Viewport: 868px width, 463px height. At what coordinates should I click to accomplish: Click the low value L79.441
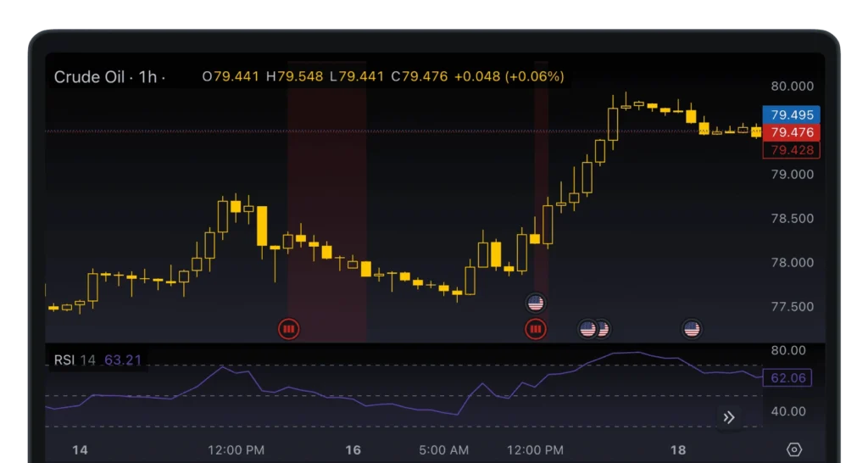tap(357, 76)
